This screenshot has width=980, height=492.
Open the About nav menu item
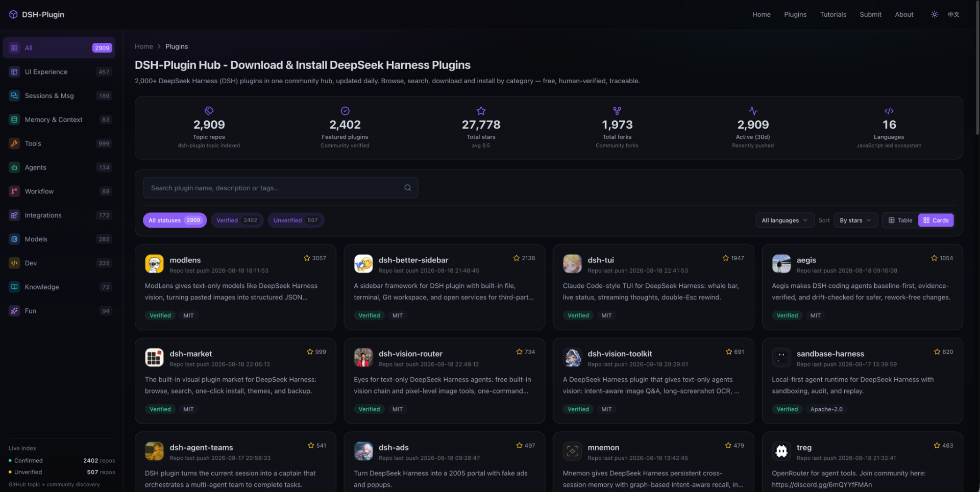click(x=904, y=14)
